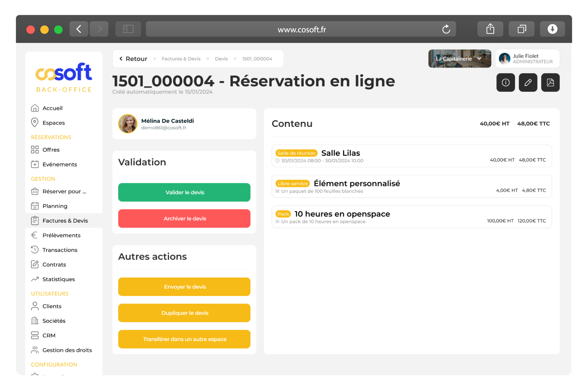Click the pencil edit quote icon

pos(528,82)
